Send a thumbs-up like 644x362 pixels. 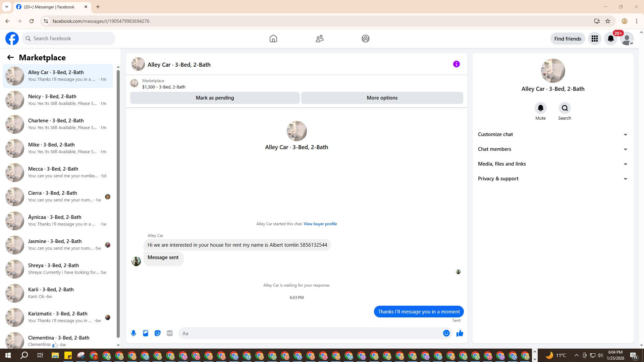[460, 333]
